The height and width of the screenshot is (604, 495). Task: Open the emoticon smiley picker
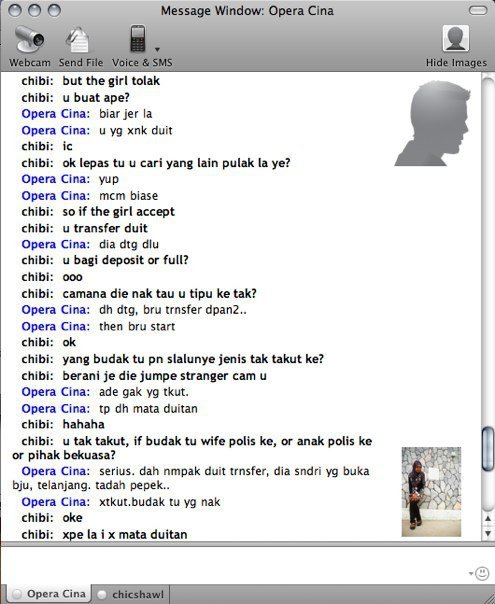pyautogui.click(x=482, y=574)
